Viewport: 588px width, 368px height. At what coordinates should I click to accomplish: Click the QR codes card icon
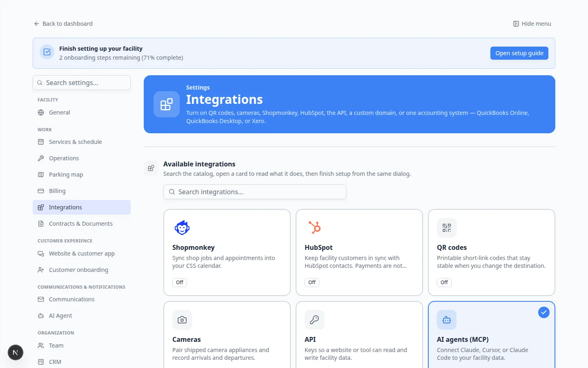click(x=447, y=228)
